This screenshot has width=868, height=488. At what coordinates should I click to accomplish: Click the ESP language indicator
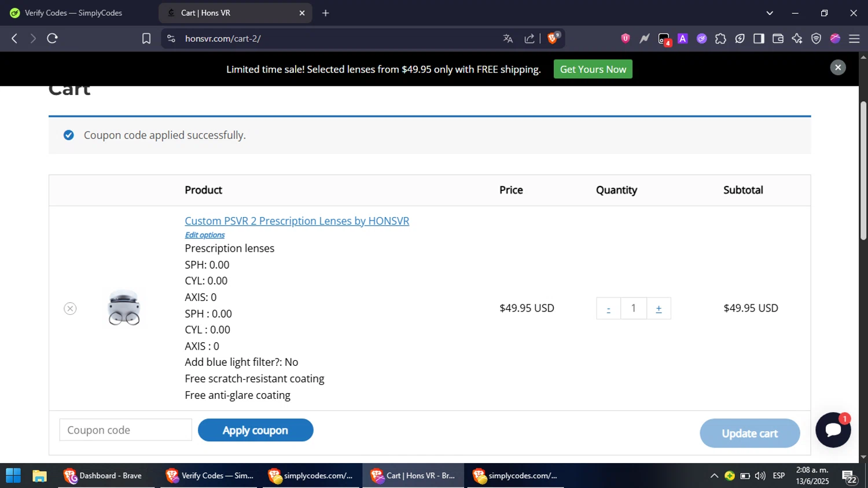779,476
